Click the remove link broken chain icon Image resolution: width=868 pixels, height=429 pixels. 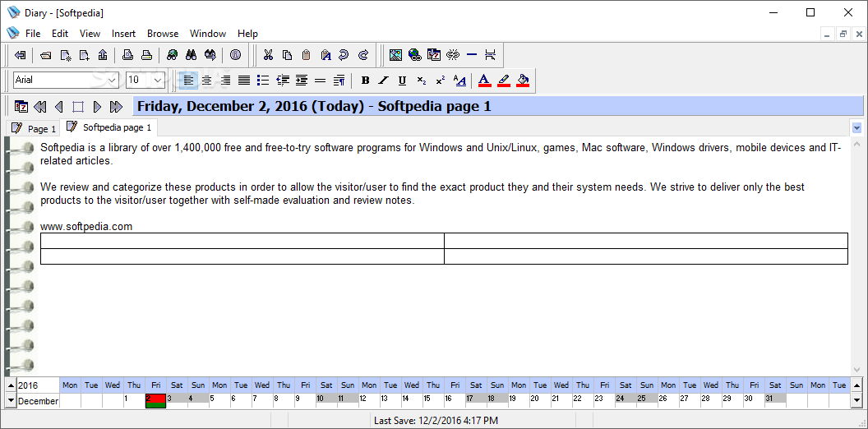[x=453, y=55]
